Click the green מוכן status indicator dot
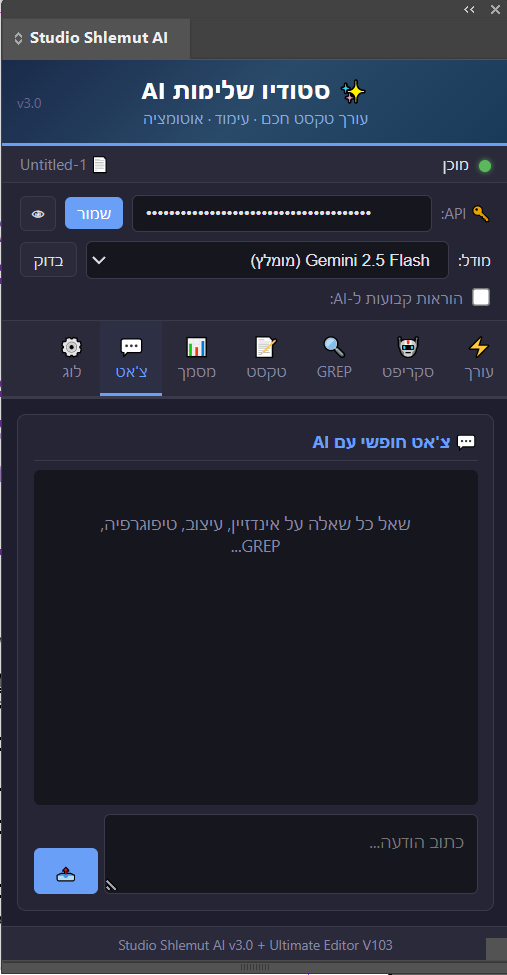 pyautogui.click(x=484, y=166)
